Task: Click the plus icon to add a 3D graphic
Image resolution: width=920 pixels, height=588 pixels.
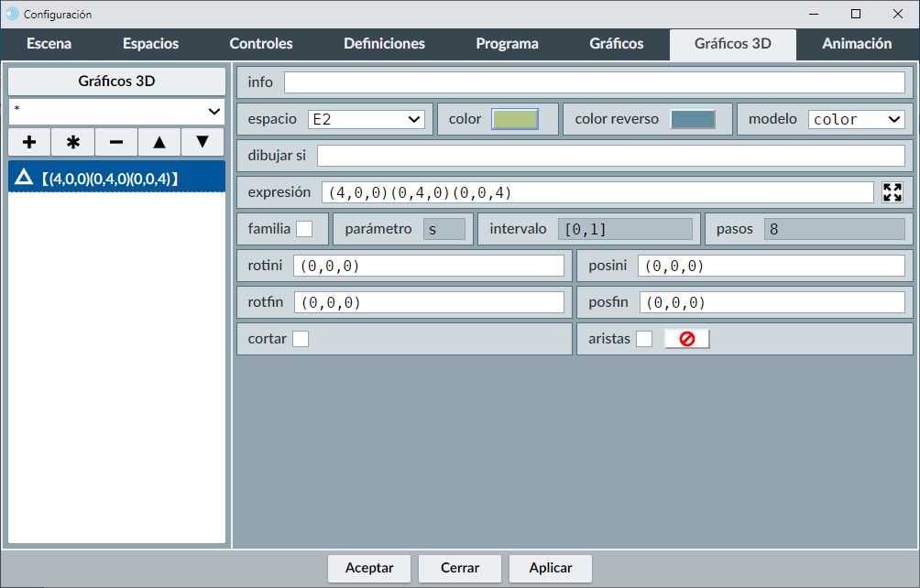Action: click(29, 142)
